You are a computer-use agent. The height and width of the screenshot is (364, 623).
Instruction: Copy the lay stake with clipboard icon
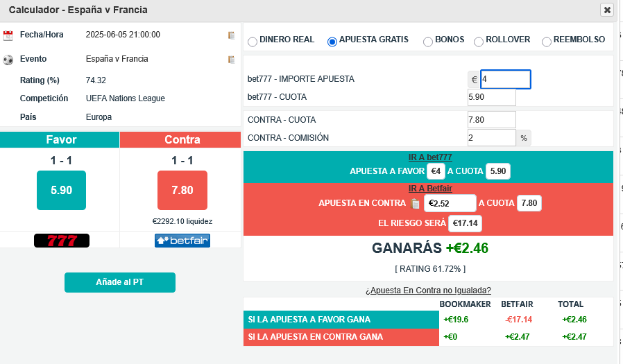415,204
